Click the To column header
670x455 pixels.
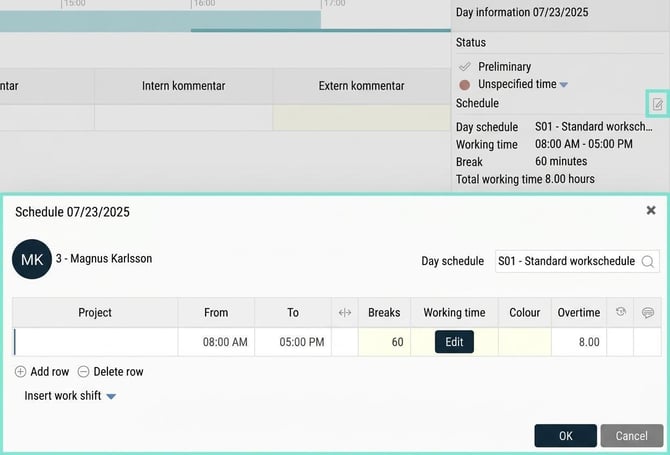click(293, 312)
